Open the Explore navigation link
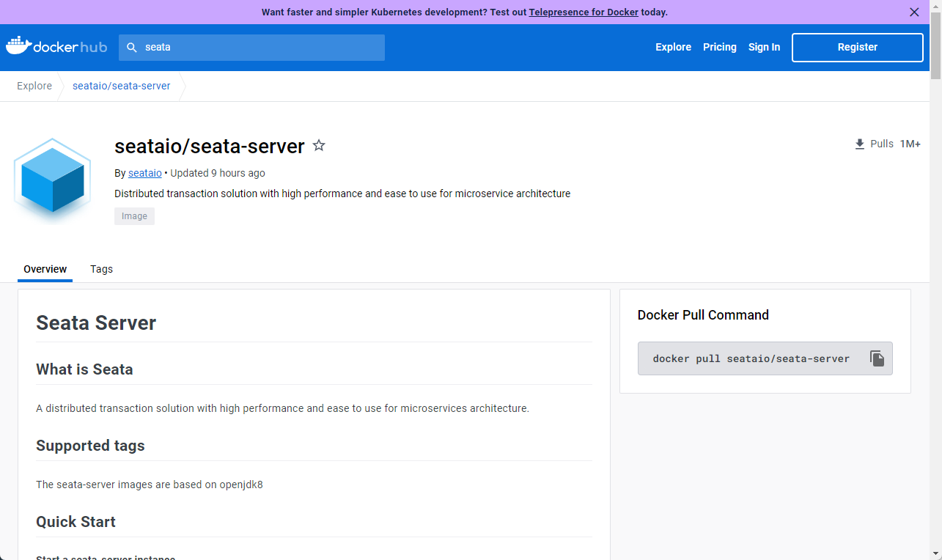This screenshot has height=560, width=942. coord(673,48)
